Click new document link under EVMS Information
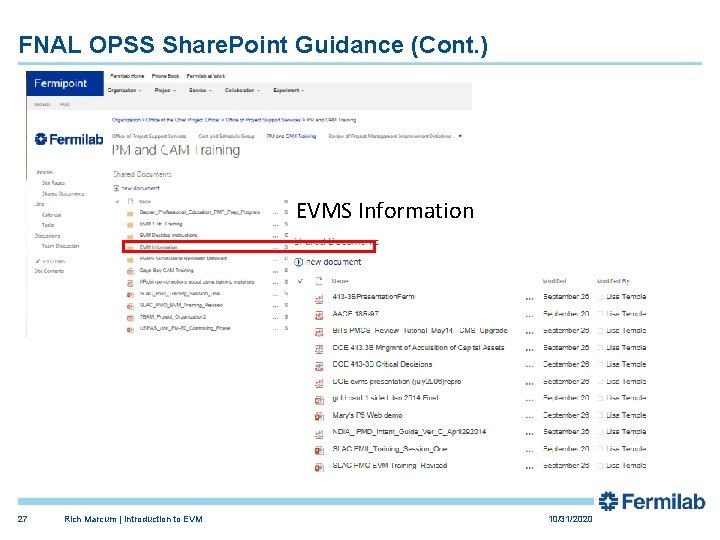The height and width of the screenshot is (540, 720). (333, 262)
